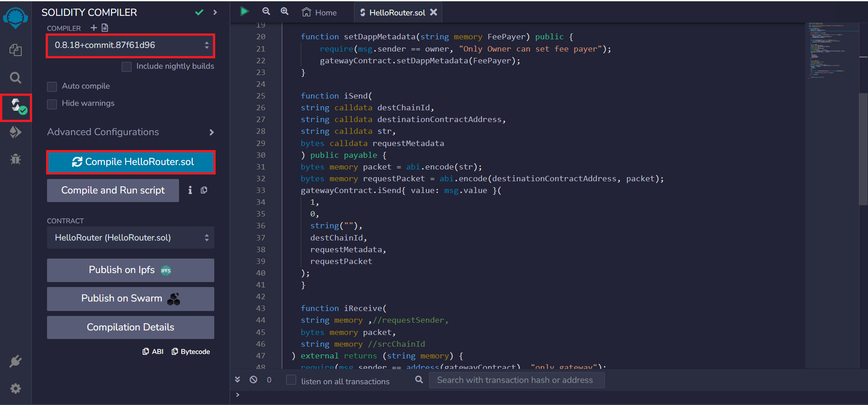The width and height of the screenshot is (868, 405).
Task: Open the Debugger bug icon
Action: tap(15, 159)
